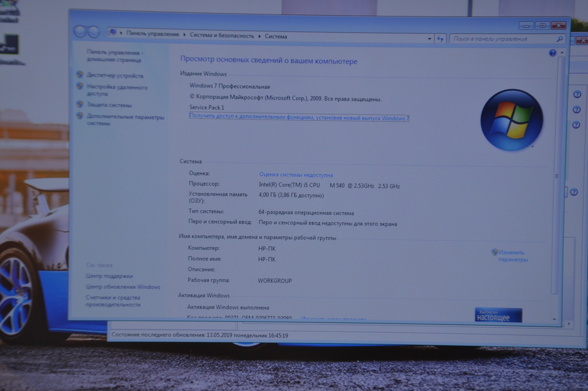Click the Forward navigation arrow button
This screenshot has height=391, width=588.
click(x=93, y=32)
